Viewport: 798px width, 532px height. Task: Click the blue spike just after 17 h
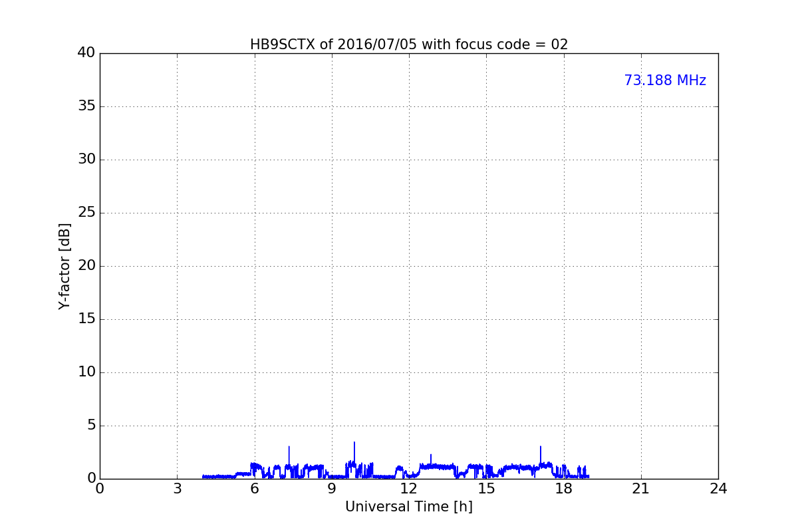(541, 455)
